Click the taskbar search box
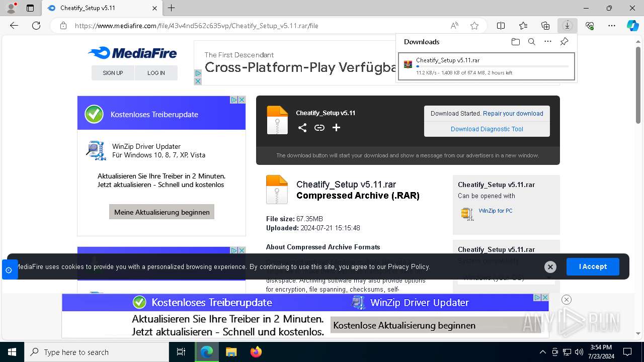The width and height of the screenshot is (644, 362). (x=97, y=352)
